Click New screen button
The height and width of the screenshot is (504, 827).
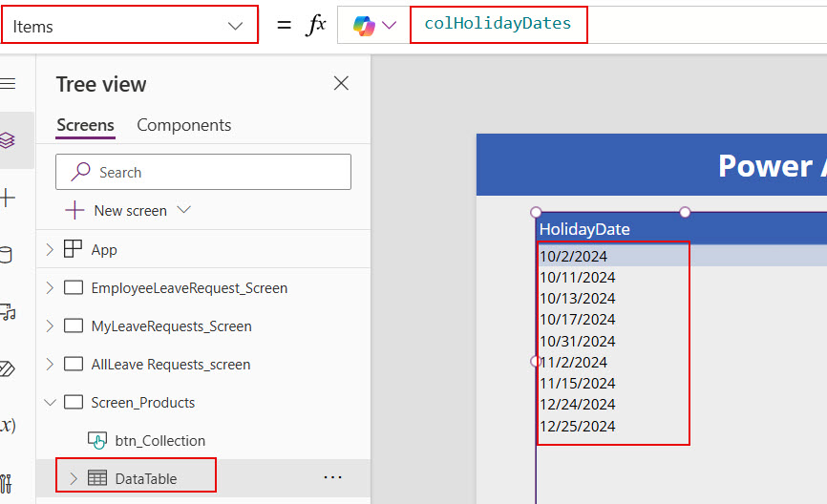pyautogui.click(x=130, y=211)
